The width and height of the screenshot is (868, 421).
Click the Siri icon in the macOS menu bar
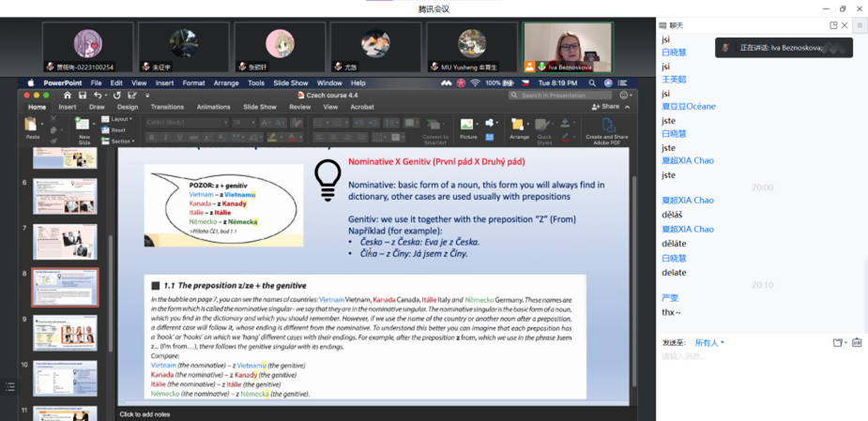[x=608, y=83]
